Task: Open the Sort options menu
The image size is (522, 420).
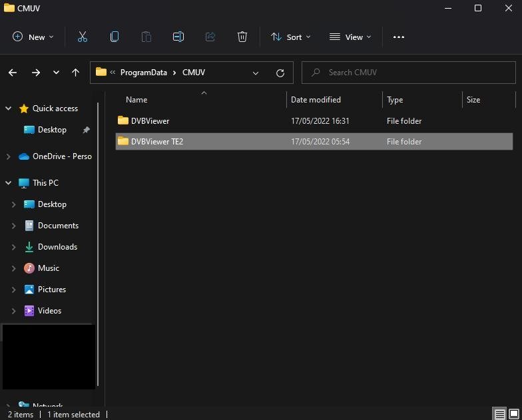Action: pos(291,37)
